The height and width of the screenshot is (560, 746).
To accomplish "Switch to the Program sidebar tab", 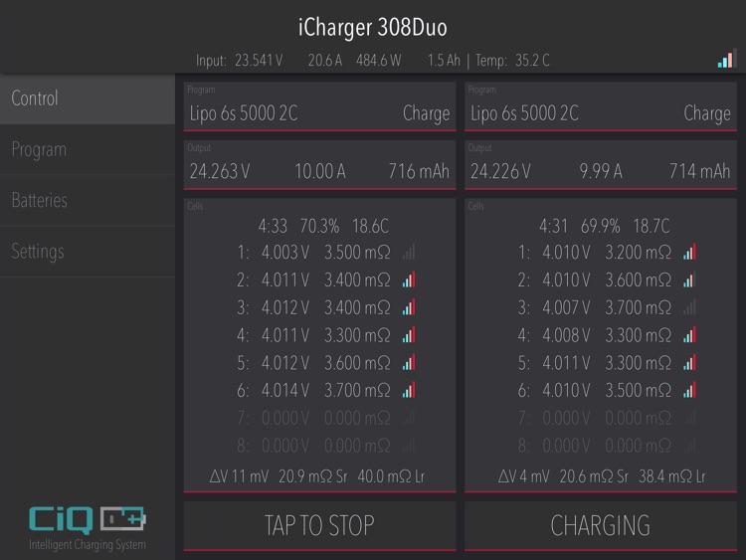I will click(x=88, y=149).
